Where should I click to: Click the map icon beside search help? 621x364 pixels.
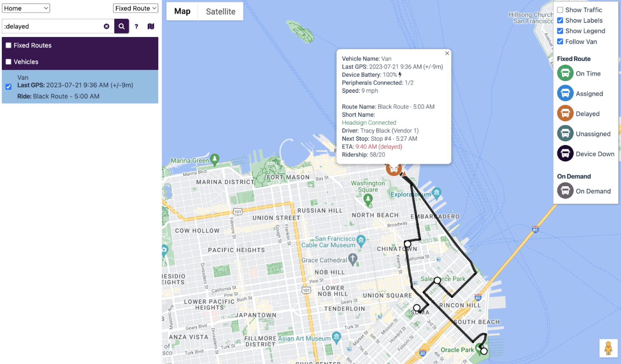[151, 26]
